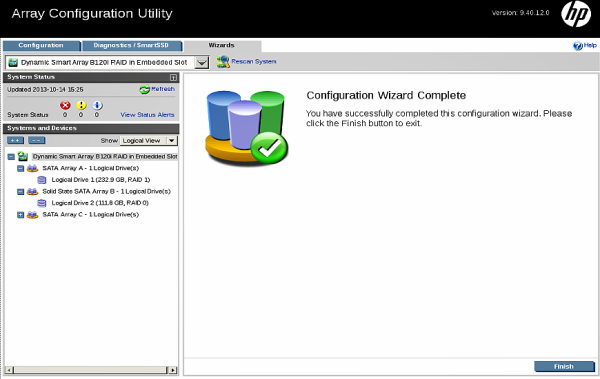Viewport: 600px width, 379px height.
Task: Click the horizontal scrollbar left arrow
Action: [x=9, y=370]
